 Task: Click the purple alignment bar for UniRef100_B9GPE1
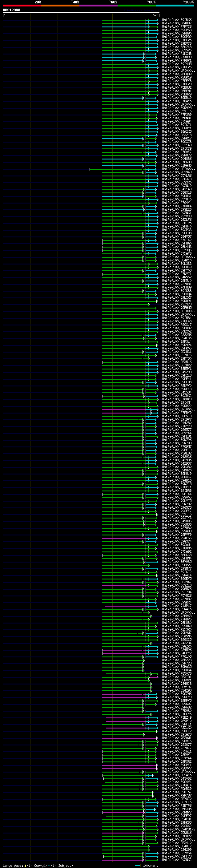click(130, 765)
